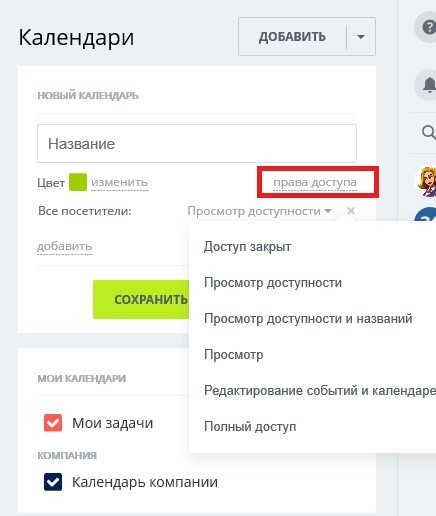Click the Название input field
This screenshot has height=516, width=436.
[197, 144]
